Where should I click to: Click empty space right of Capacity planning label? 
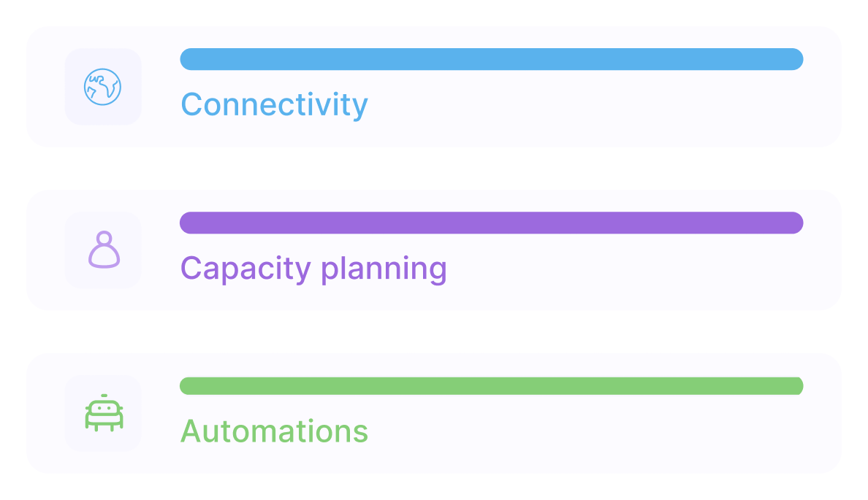coord(621,269)
